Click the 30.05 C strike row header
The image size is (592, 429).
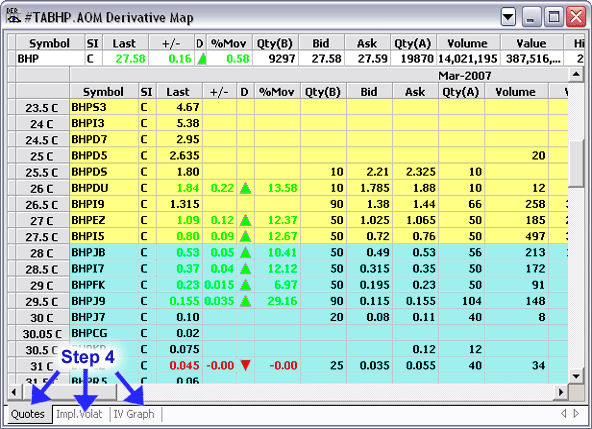(42, 334)
